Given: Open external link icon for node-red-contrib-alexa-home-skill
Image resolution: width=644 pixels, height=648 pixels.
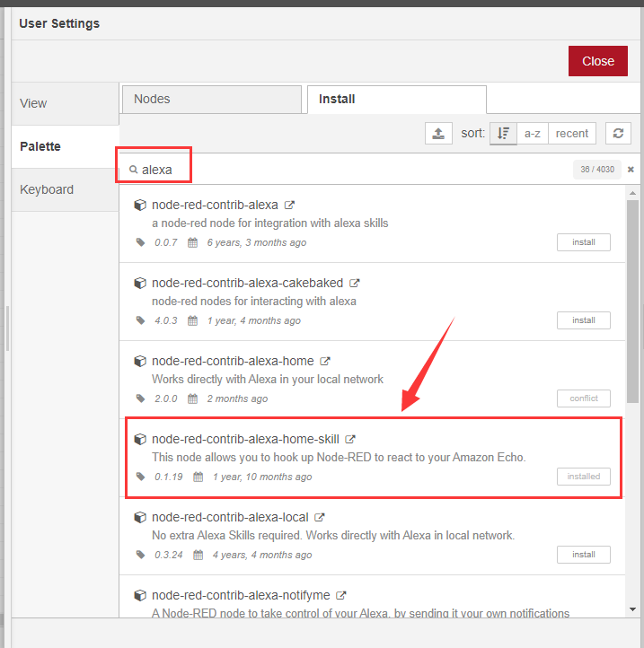Looking at the screenshot, I should (x=350, y=439).
